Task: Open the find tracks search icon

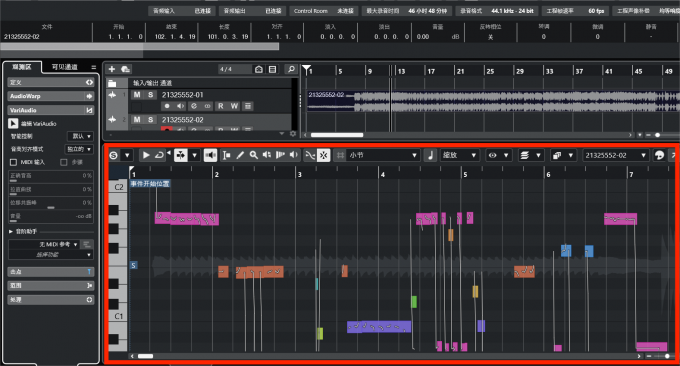Action: tap(291, 69)
